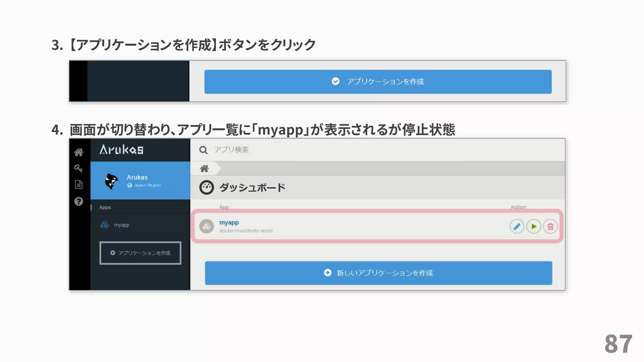Open the Apps section in the sidebar
This screenshot has height=362, width=644.
(x=105, y=207)
